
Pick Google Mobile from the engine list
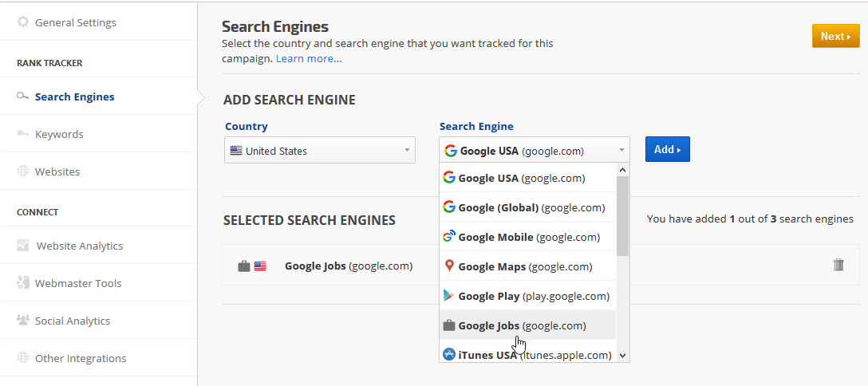point(528,237)
